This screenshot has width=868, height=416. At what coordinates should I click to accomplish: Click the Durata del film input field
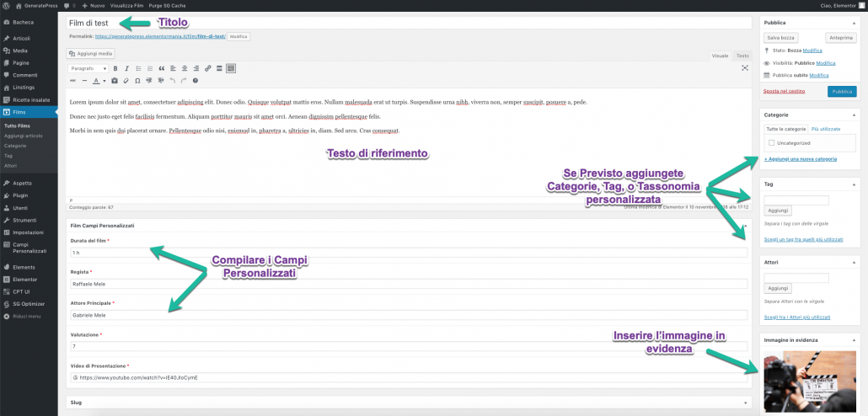coord(409,253)
